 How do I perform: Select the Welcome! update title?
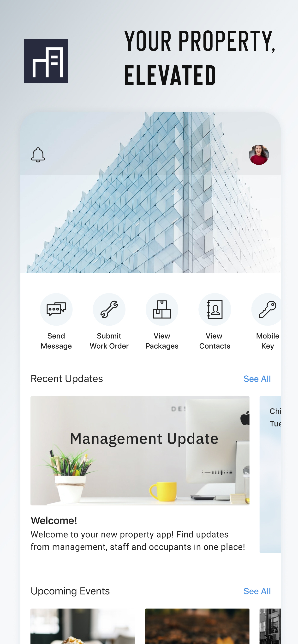pos(54,521)
